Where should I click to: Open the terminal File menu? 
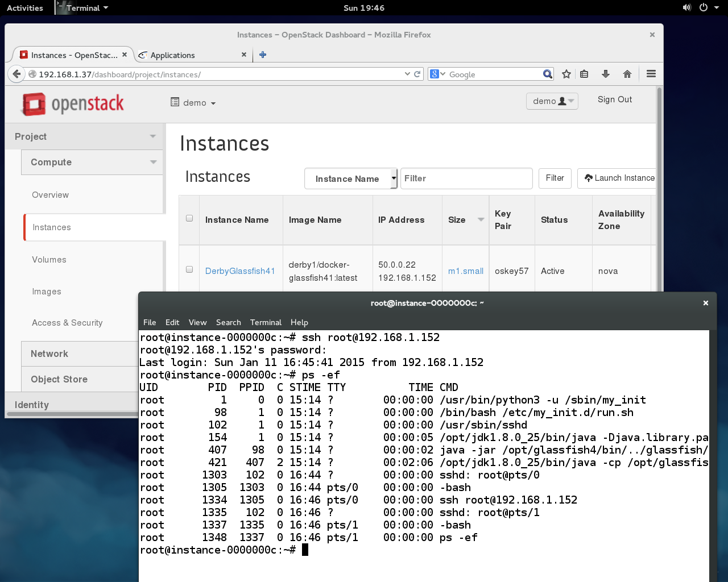tap(150, 322)
